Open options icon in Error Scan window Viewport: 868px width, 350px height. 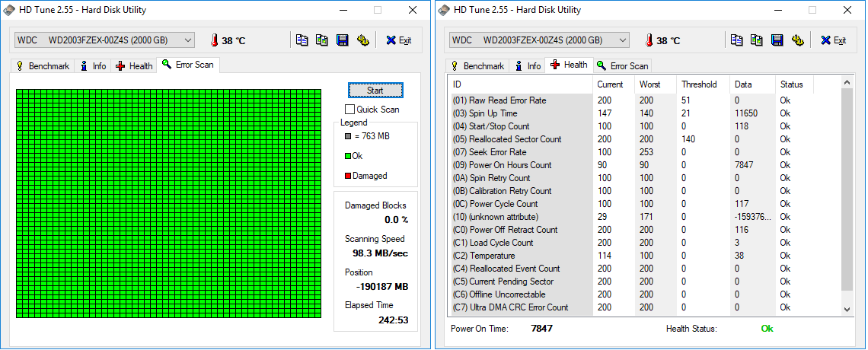[362, 40]
